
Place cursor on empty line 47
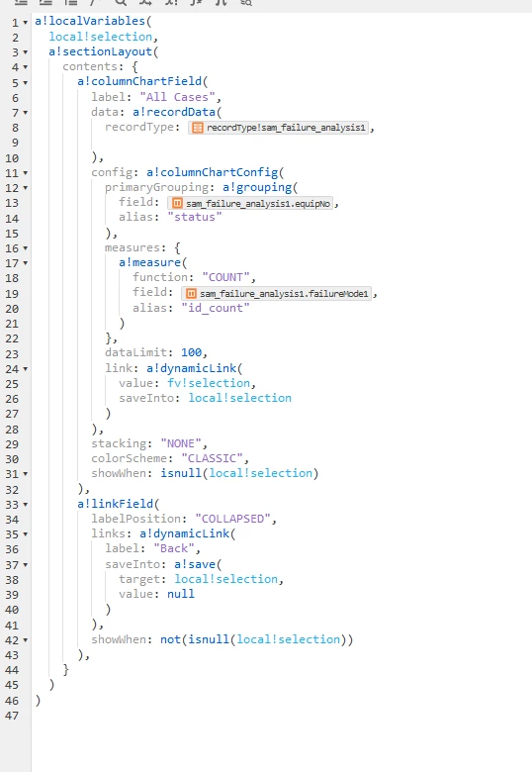[x=281, y=716]
